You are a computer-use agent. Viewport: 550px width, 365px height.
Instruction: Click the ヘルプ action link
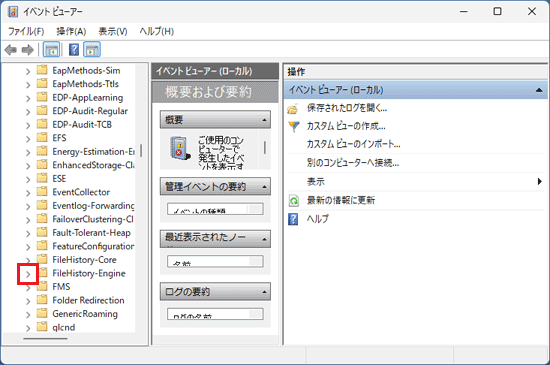pyautogui.click(x=318, y=219)
